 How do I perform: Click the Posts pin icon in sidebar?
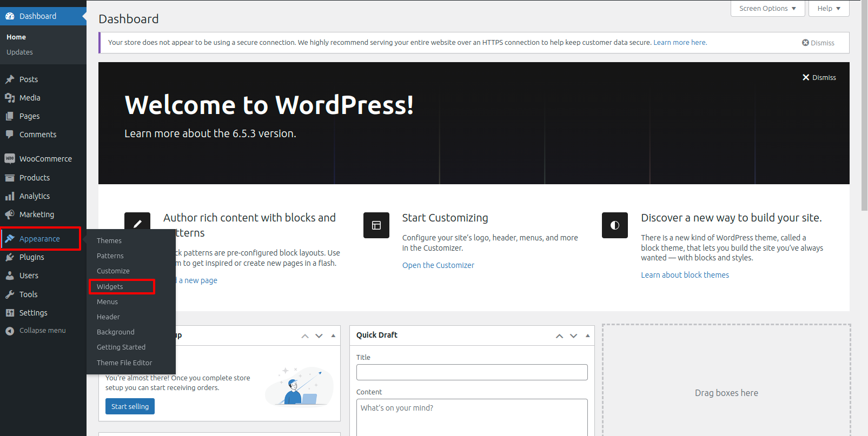pyautogui.click(x=10, y=79)
